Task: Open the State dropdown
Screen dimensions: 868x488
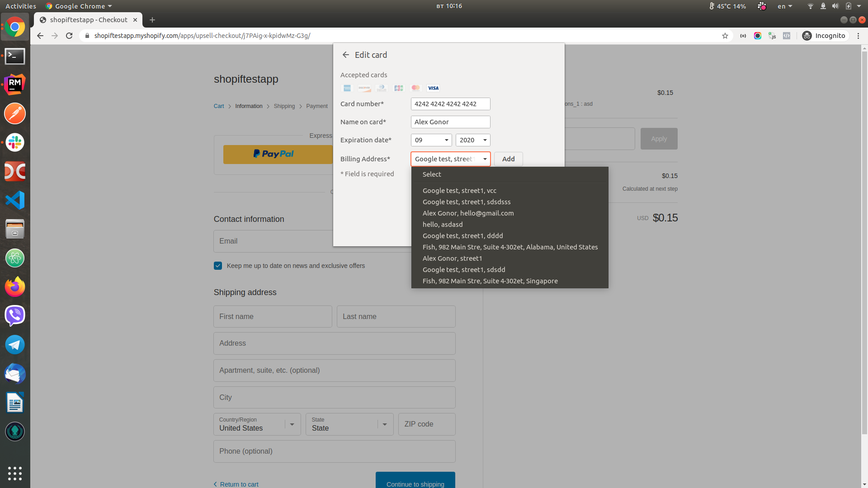Action: (x=349, y=424)
